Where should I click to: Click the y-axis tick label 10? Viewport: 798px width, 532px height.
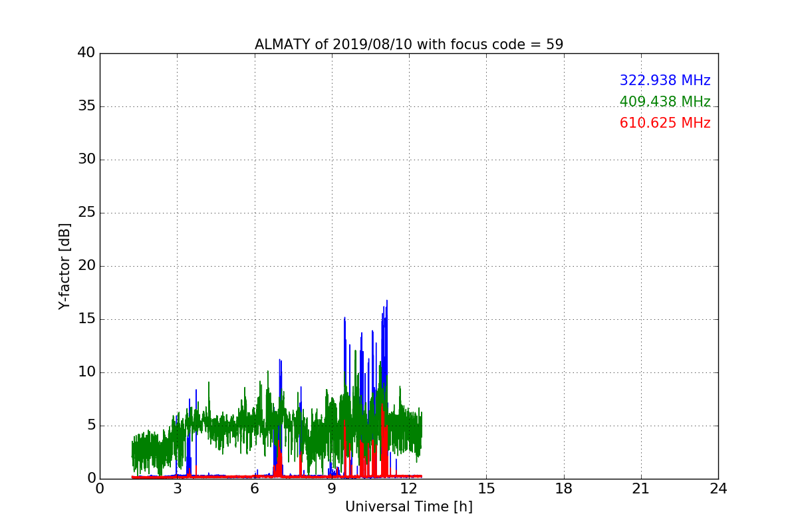[86, 372]
